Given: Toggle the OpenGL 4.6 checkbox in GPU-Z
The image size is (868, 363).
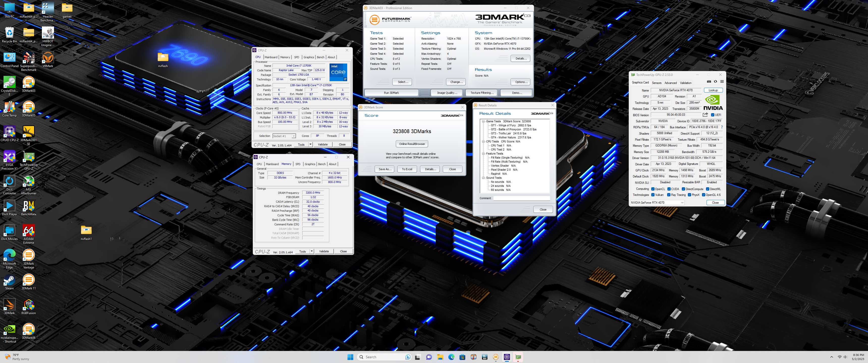Looking at the screenshot, I should pos(703,195).
